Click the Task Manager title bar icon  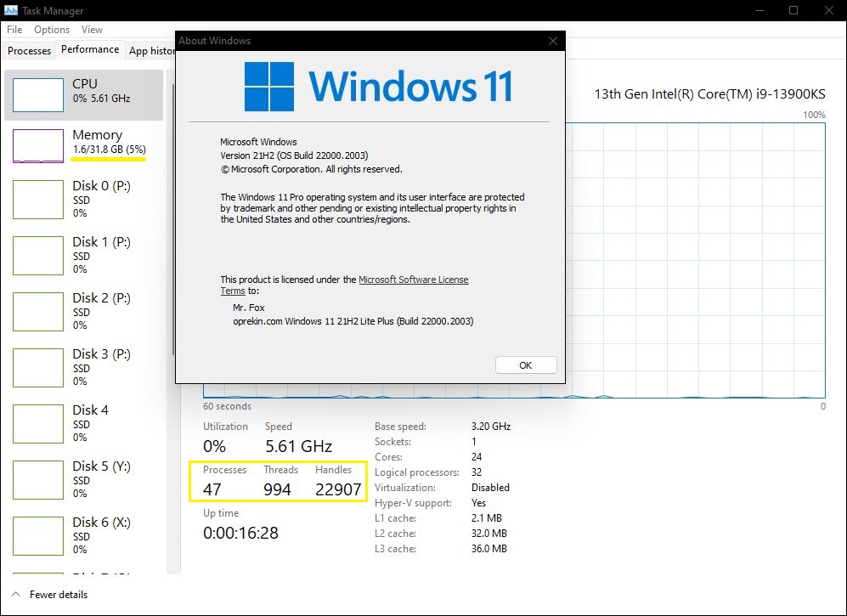(x=11, y=10)
